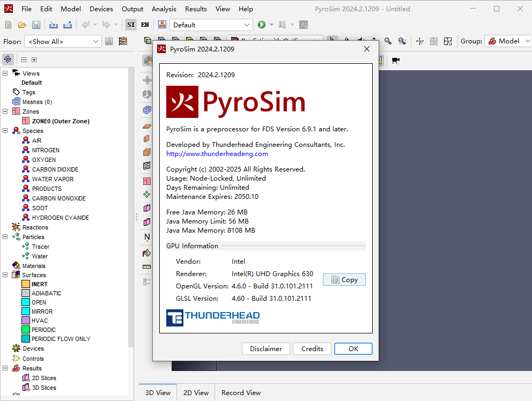Click the define floor locations icon

click(123, 41)
